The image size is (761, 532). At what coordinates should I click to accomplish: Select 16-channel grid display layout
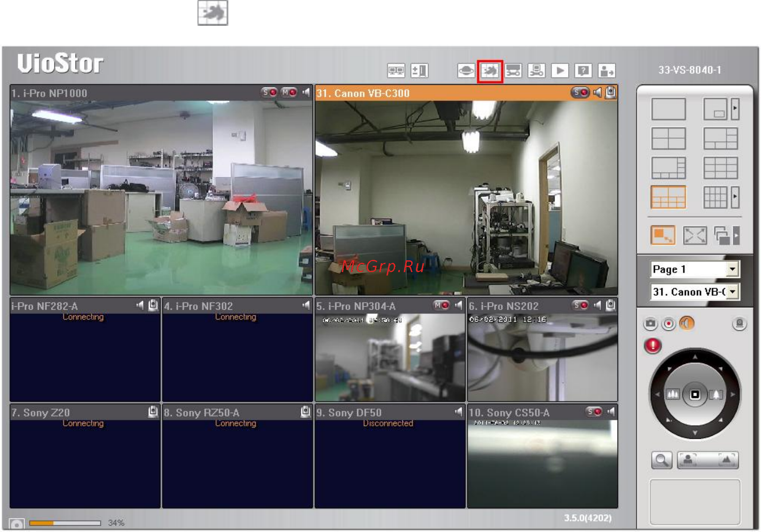pyautogui.click(x=715, y=197)
